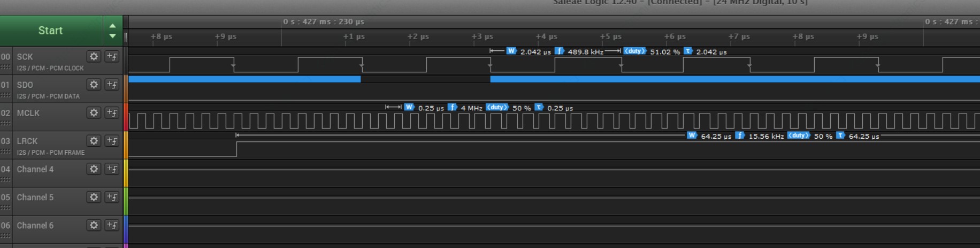Select the Channel 4 name label

point(35,169)
